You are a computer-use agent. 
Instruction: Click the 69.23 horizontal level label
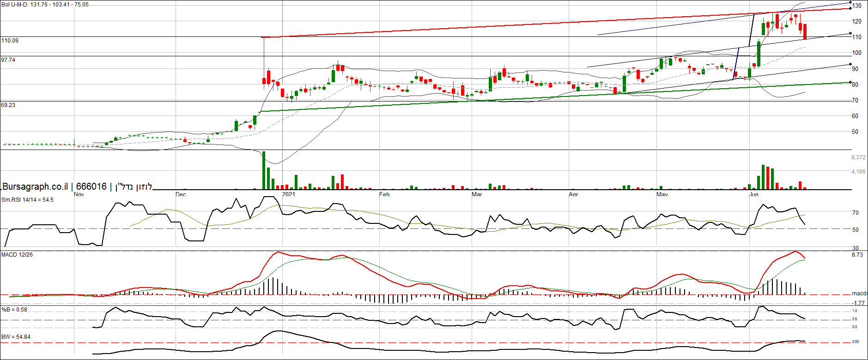coord(8,105)
